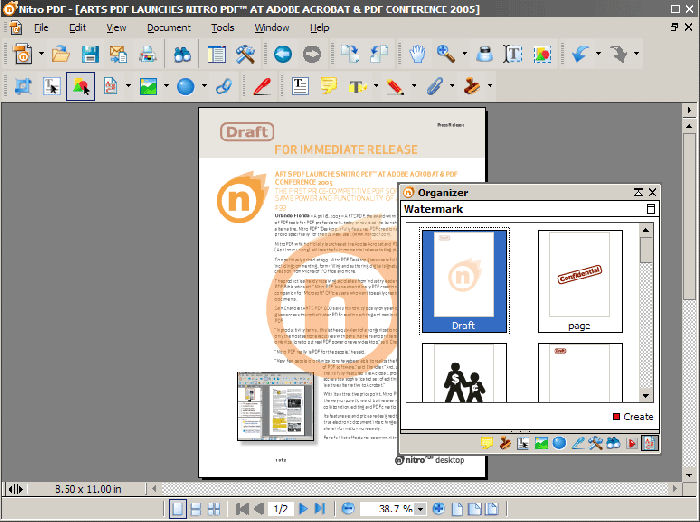This screenshot has width=700, height=522.
Task: Click the Print toolbar icon
Action: [x=148, y=54]
